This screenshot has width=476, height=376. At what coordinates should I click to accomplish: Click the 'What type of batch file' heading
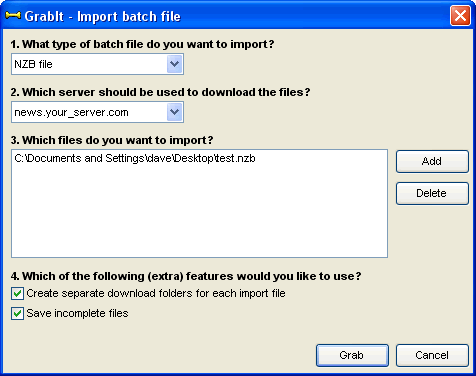142,44
